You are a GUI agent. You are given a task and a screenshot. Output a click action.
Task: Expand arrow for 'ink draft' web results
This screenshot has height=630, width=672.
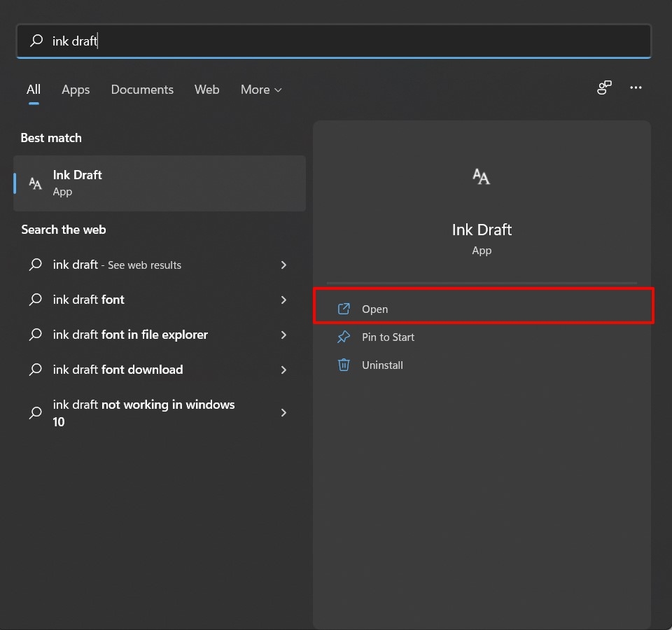[283, 265]
